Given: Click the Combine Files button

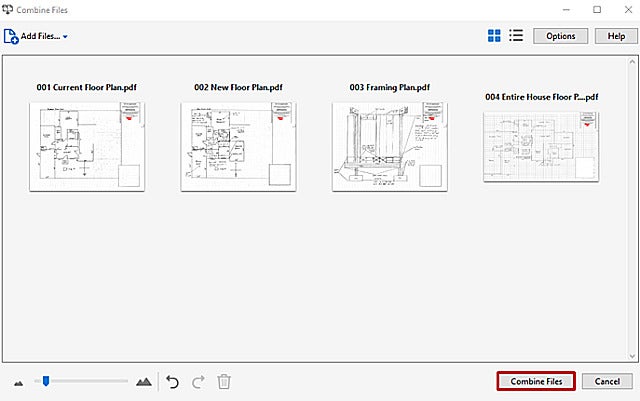Looking at the screenshot, I should click(536, 381).
